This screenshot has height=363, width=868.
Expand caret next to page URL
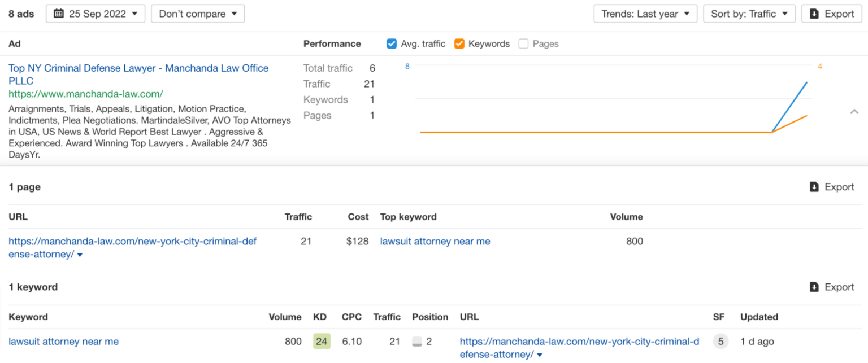[x=80, y=255]
